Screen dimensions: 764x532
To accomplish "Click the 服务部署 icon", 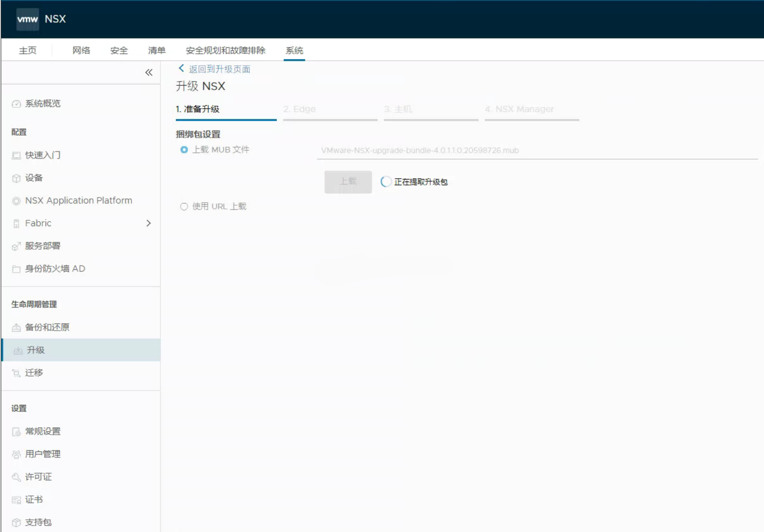I will click(x=16, y=246).
